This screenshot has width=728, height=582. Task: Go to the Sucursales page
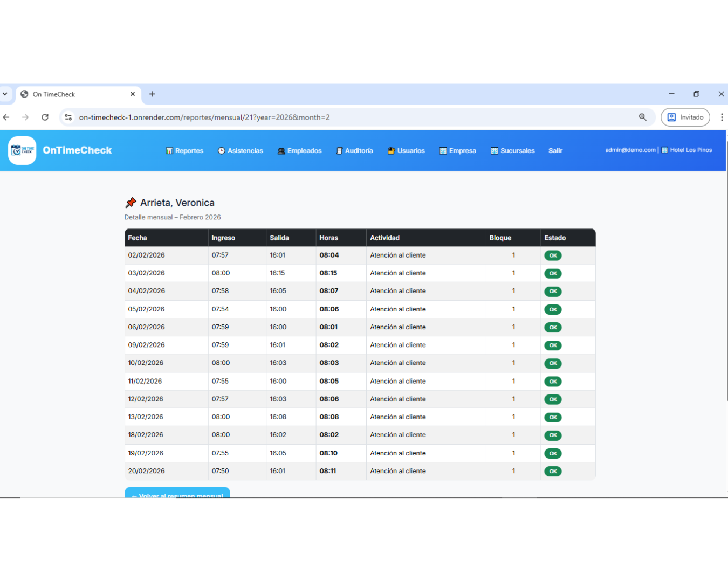[513, 151]
